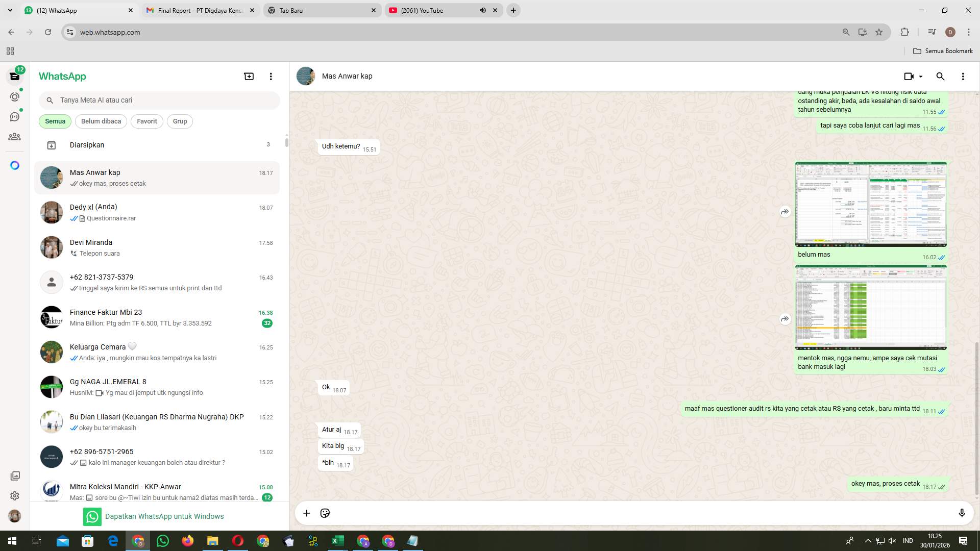Expand hidden system tray icons
Image resolution: width=980 pixels, height=551 pixels.
coord(867,540)
